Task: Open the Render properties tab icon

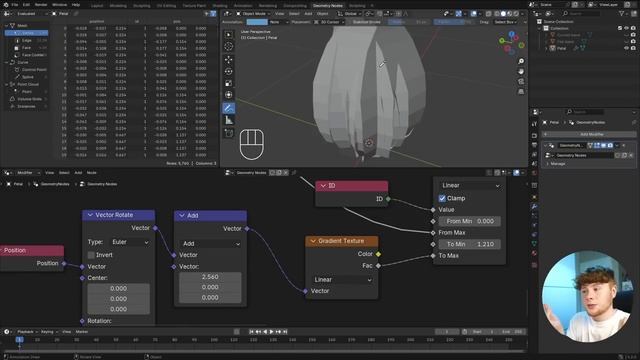Action: coord(534,136)
